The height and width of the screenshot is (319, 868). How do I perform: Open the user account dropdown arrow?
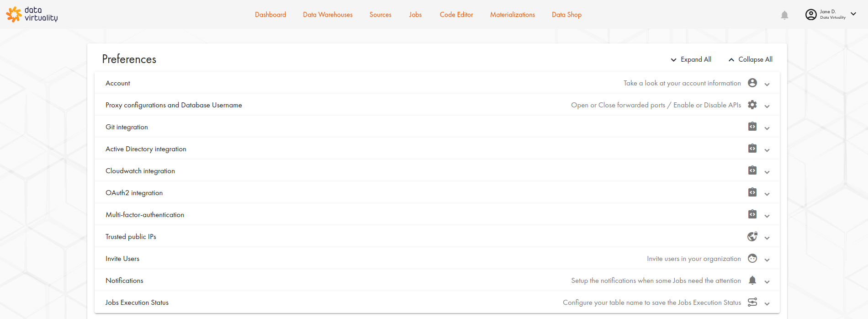pos(853,14)
